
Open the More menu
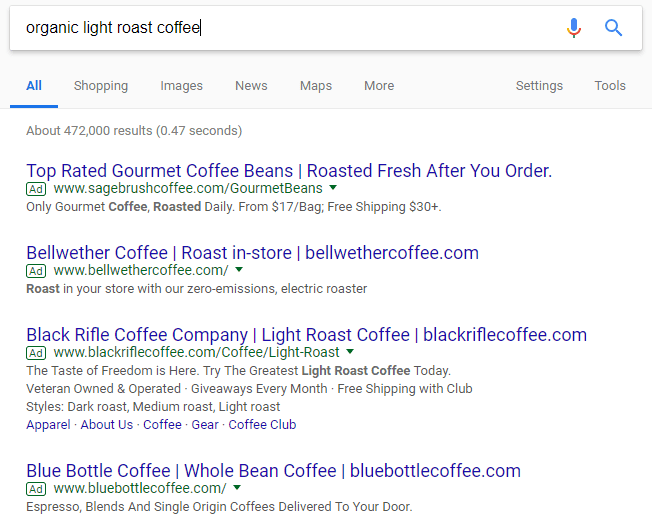pos(379,86)
